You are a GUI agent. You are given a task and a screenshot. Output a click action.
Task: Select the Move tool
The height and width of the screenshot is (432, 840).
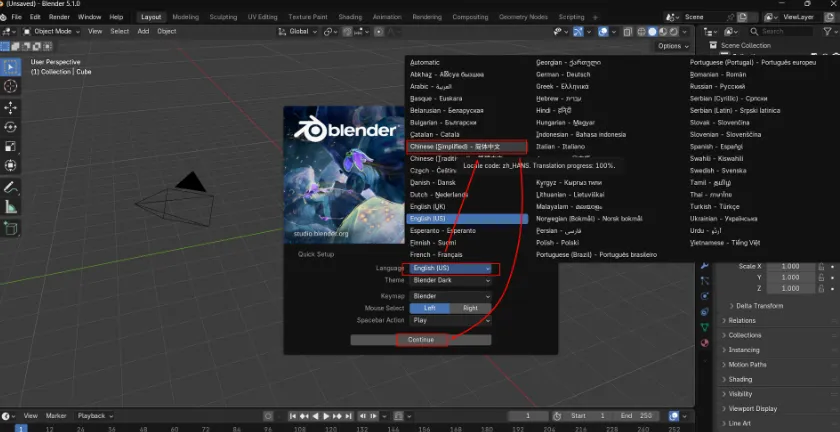(x=10, y=108)
